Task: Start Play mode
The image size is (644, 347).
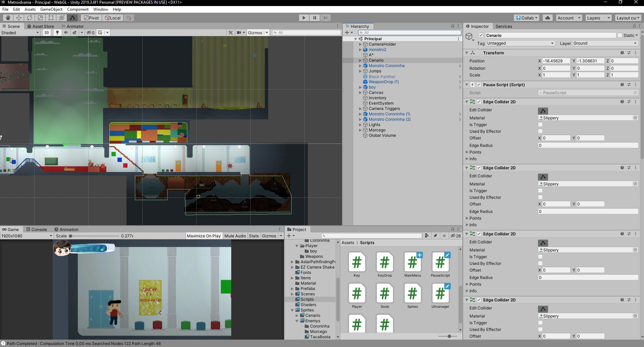Action: coord(304,18)
